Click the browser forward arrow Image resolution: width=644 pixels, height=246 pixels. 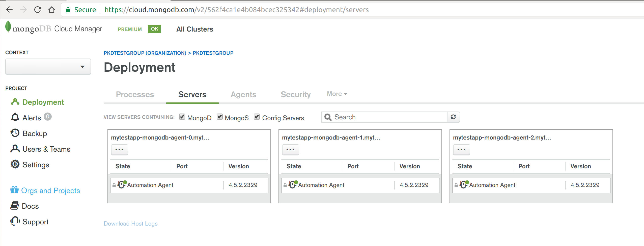23,10
